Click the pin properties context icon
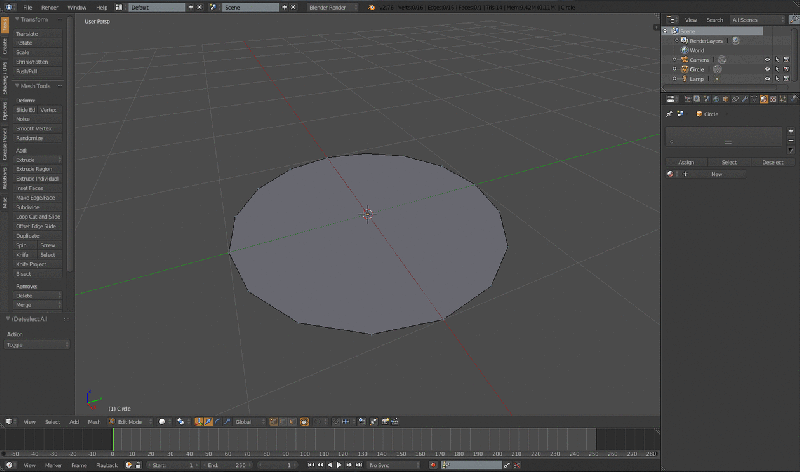The image size is (800, 472). (669, 114)
